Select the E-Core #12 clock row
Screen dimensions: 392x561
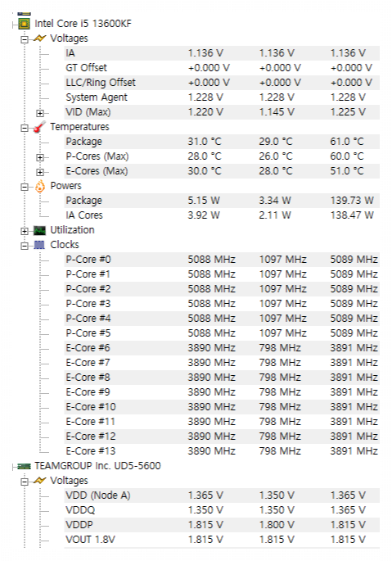click(222, 437)
